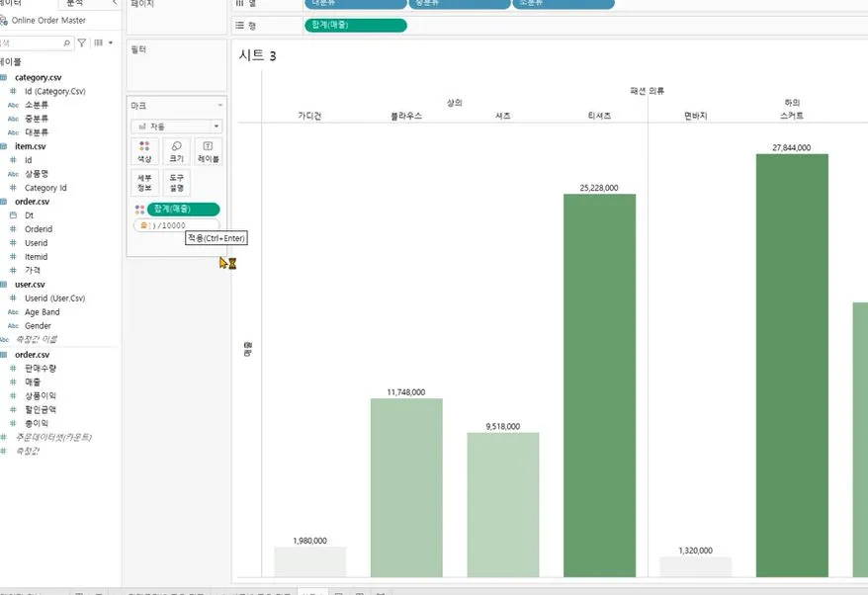The image size is (868, 595).
Task: Click the 면바지 bar labeled 1,320,000
Action: point(696,566)
